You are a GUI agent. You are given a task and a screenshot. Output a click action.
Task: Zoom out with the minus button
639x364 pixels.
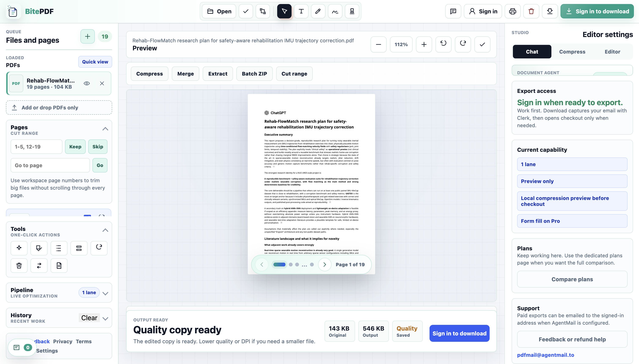pos(378,44)
